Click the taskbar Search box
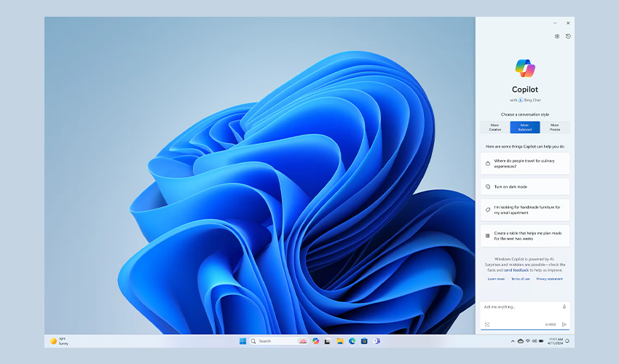This screenshot has height=364, width=619. tap(279, 341)
